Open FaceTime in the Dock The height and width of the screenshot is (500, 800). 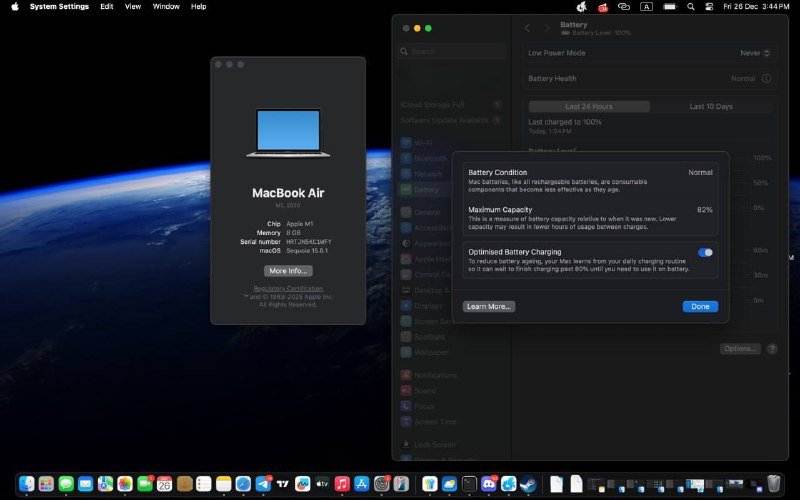coord(144,483)
